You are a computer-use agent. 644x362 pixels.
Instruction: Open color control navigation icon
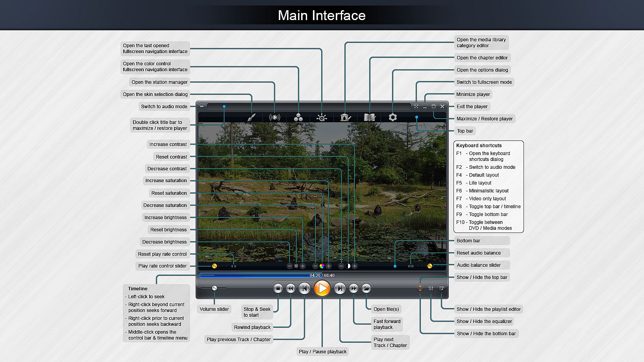[x=298, y=117]
